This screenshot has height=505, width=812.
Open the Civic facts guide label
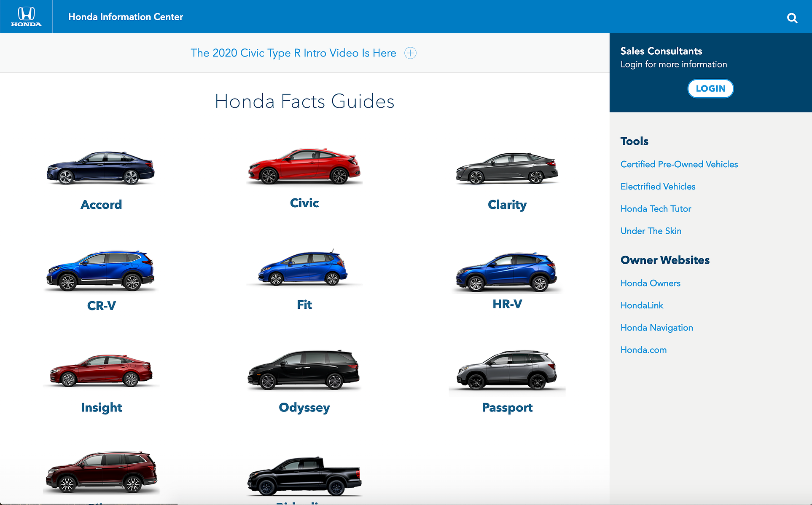[x=304, y=203]
